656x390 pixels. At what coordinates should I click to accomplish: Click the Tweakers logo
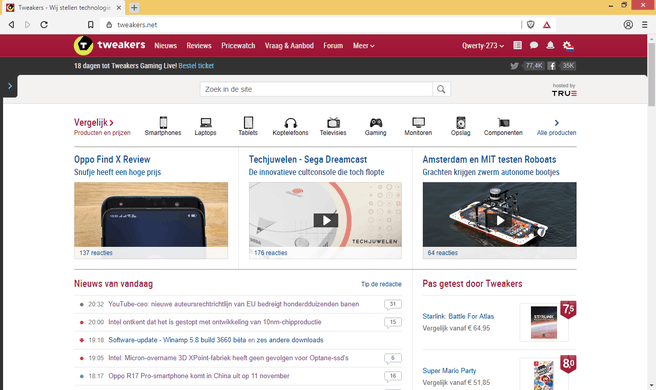point(110,45)
